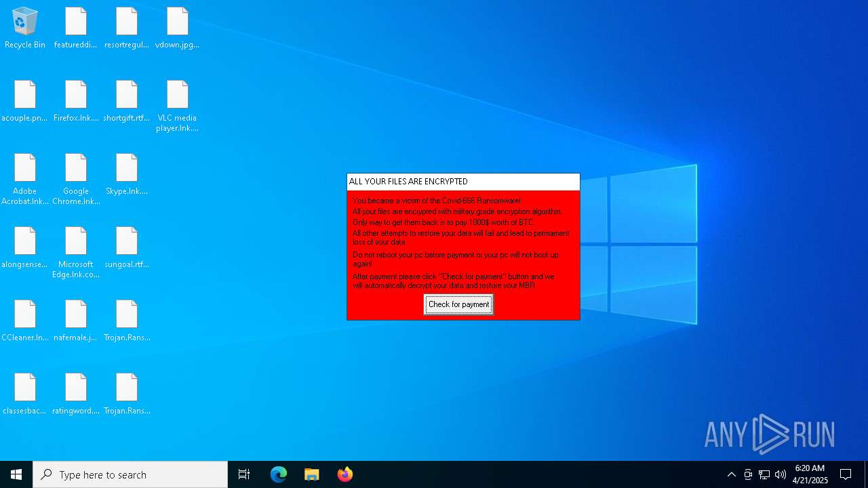This screenshot has height=488, width=868.
Task: Select the Google Chrome.lnk... file icon
Action: click(x=76, y=180)
